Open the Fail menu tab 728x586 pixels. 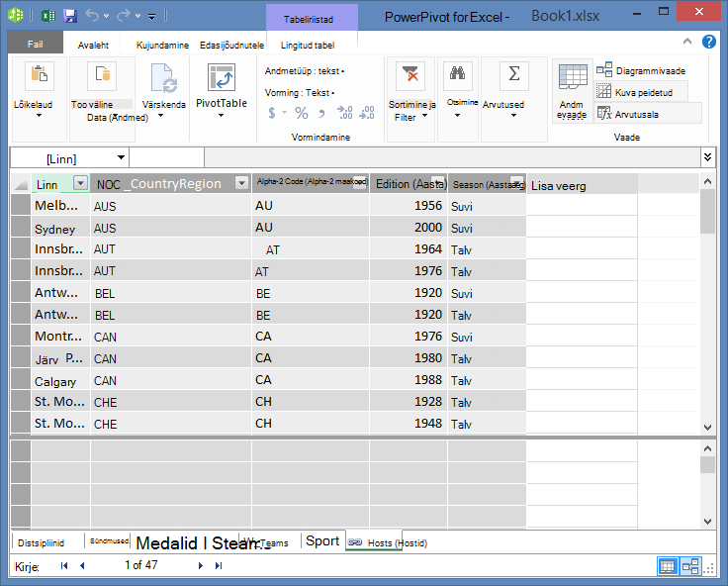(36, 45)
